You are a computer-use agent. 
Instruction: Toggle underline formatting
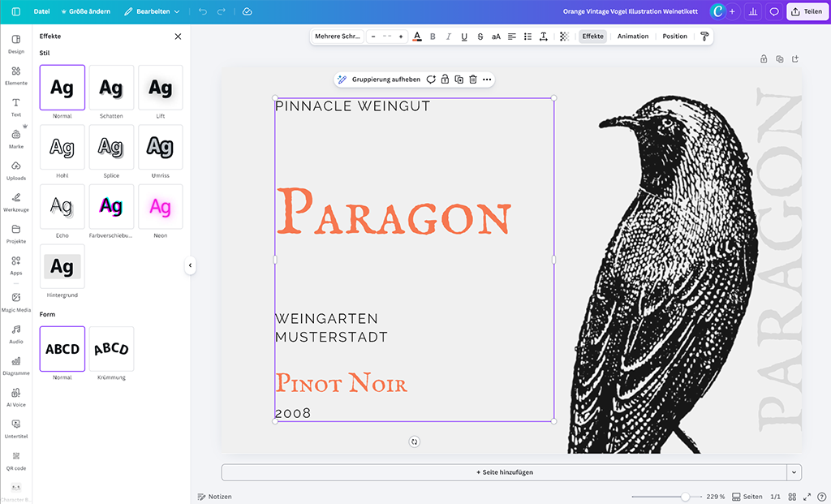coord(464,36)
